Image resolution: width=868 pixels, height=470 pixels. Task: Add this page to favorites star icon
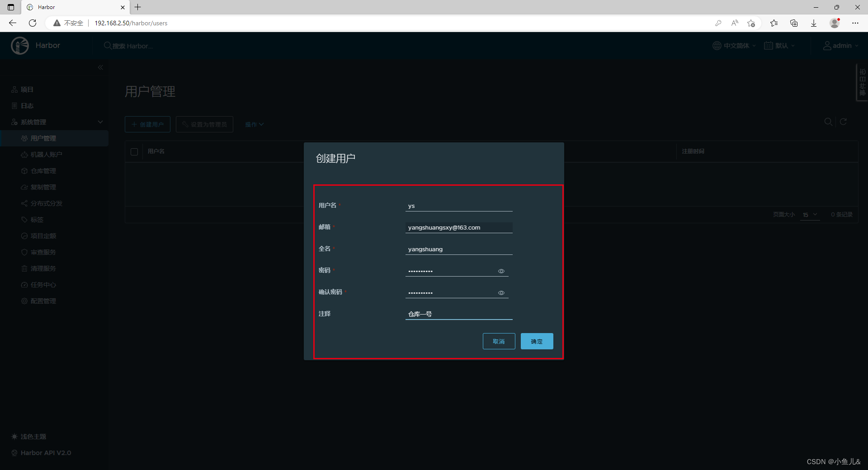point(751,23)
